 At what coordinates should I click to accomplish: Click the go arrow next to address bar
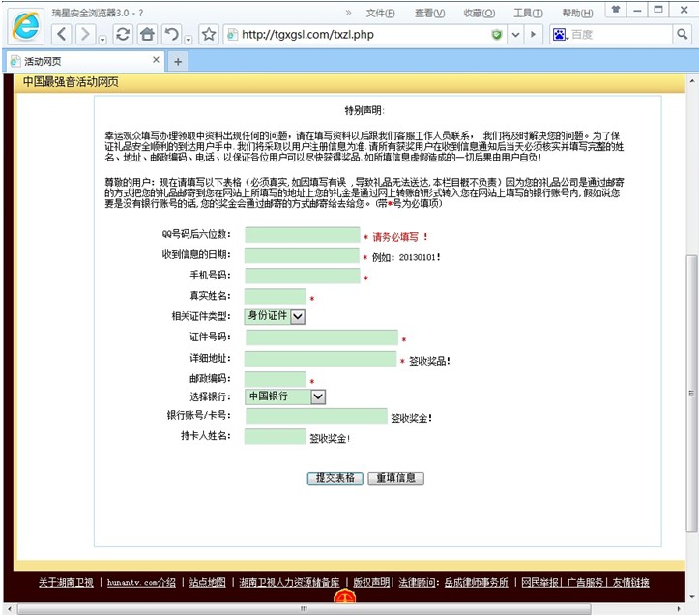click(533, 35)
